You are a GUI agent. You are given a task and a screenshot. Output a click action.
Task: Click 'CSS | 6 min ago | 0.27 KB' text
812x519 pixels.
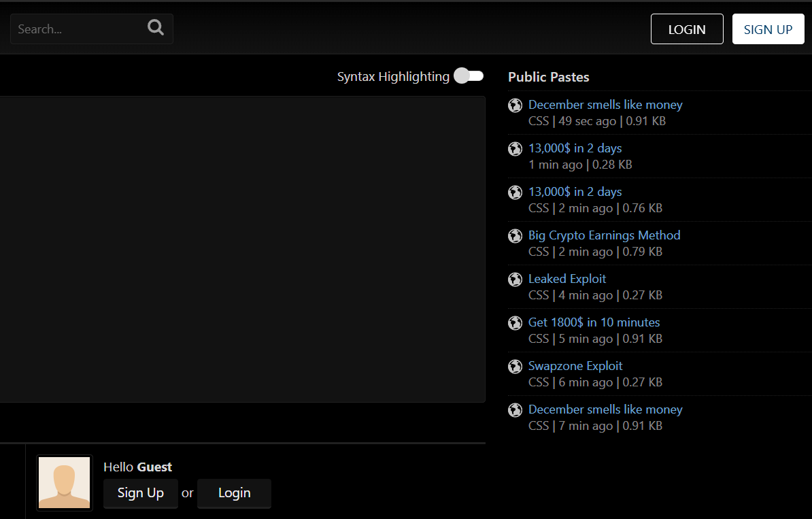pyautogui.click(x=595, y=382)
